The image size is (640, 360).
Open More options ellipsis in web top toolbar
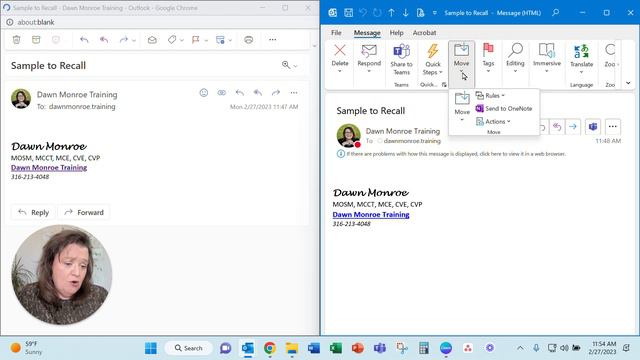point(273,40)
